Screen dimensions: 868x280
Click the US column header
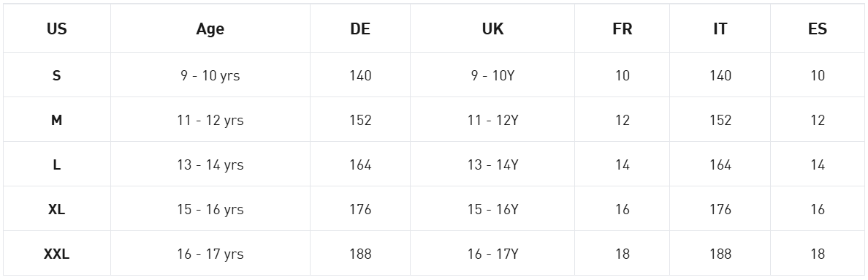(56, 29)
